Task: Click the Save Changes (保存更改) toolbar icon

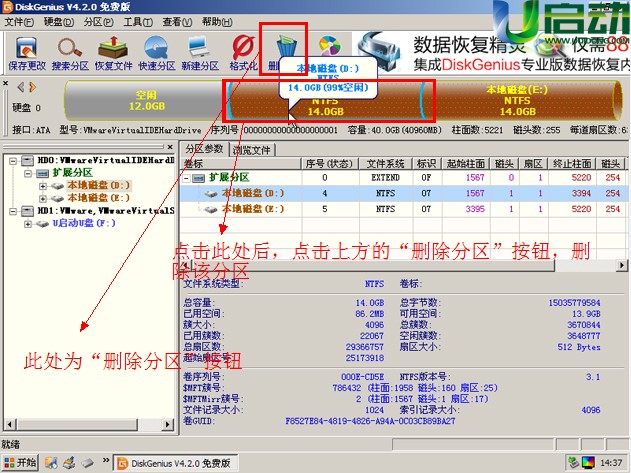Action: tap(27, 52)
